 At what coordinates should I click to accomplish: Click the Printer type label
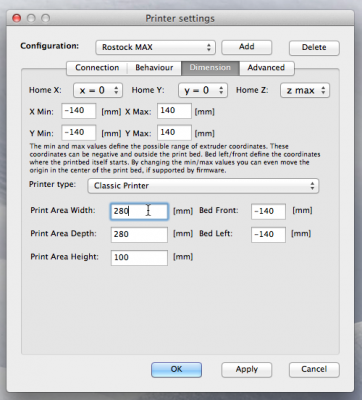tap(52, 185)
